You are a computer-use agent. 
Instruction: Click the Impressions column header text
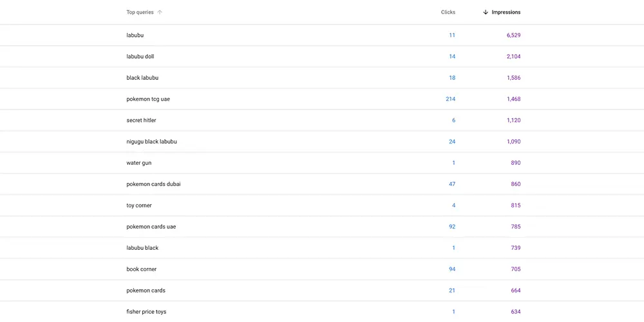pos(506,12)
